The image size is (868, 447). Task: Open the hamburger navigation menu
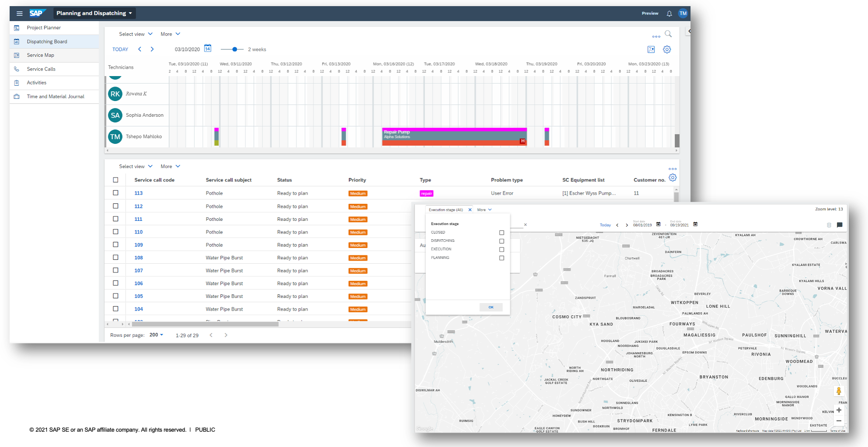[19, 13]
